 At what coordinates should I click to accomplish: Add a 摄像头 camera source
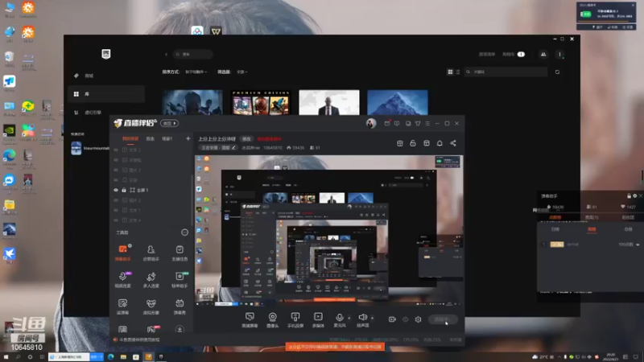[272, 319]
